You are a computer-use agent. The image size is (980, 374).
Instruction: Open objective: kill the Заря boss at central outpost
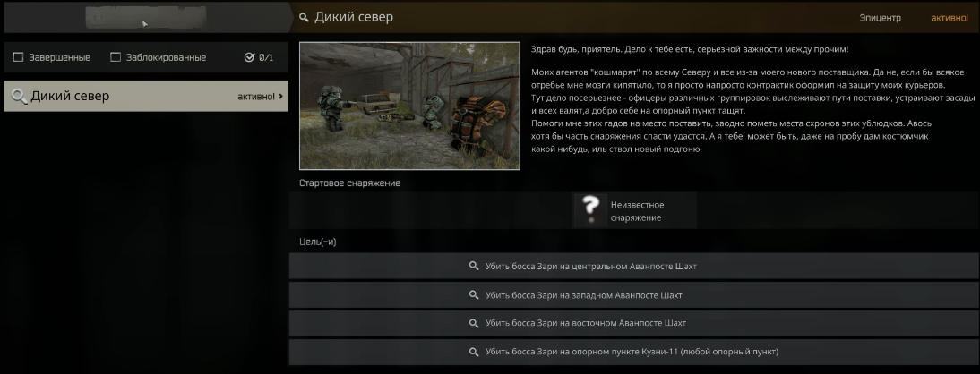click(633, 266)
